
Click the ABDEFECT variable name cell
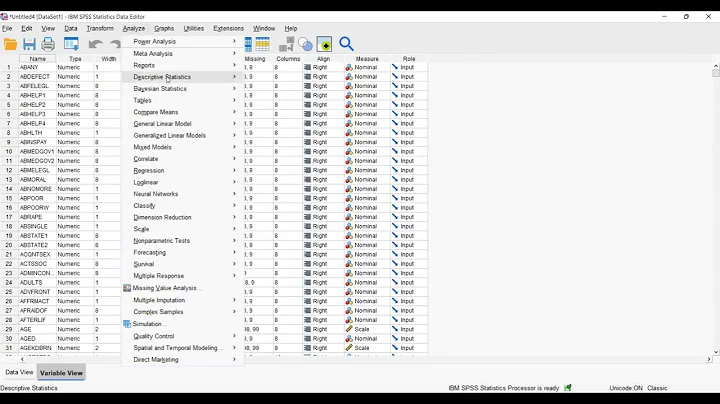[38, 77]
